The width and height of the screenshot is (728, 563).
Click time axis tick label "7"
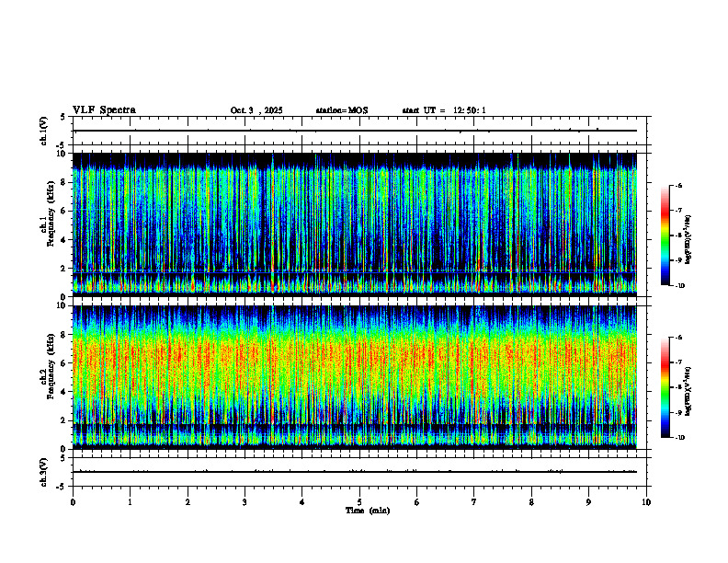pyautogui.click(x=474, y=502)
